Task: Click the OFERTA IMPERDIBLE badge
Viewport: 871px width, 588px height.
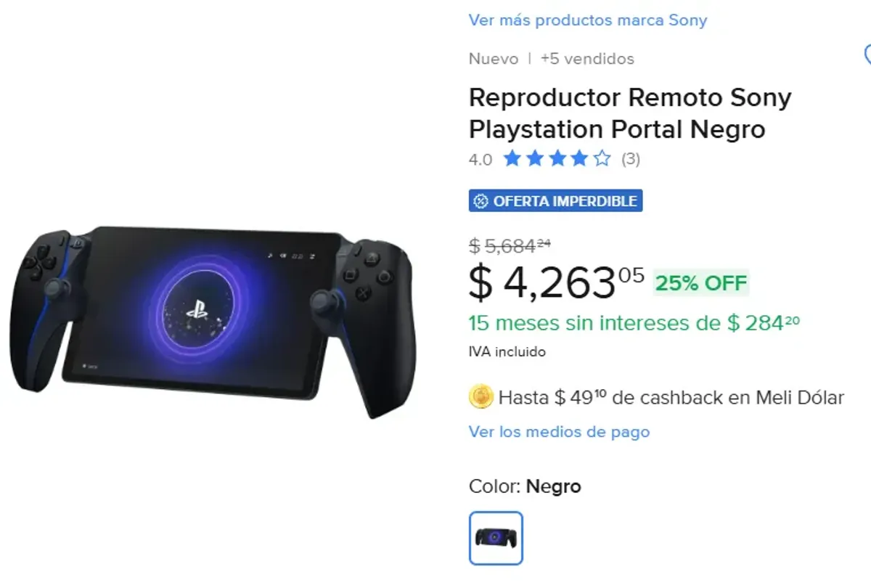Action: tap(554, 200)
